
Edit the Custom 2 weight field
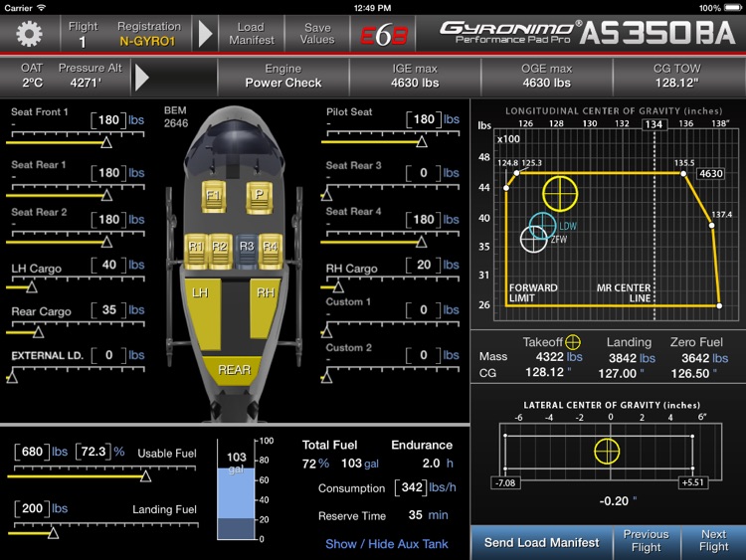coord(424,355)
